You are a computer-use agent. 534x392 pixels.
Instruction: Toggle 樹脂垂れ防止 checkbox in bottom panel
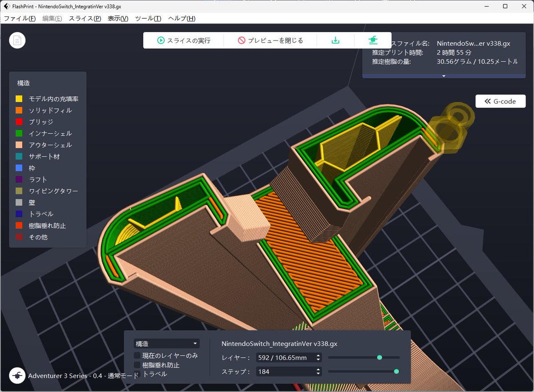tap(138, 365)
